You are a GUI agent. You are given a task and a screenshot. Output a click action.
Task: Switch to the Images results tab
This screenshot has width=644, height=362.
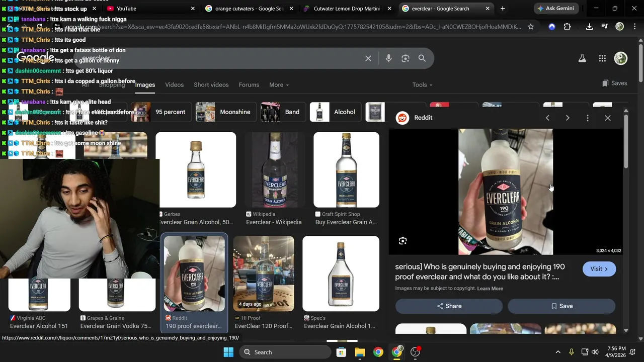pos(145,85)
